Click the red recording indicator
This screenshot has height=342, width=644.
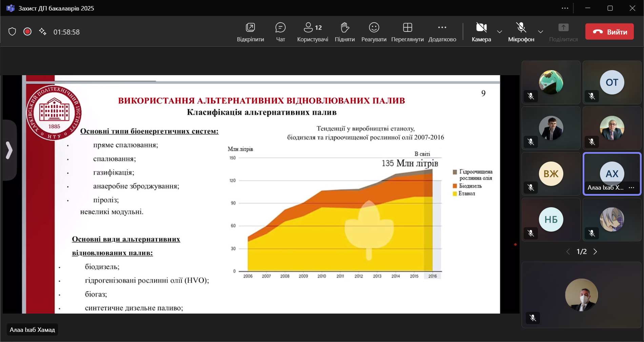tap(27, 32)
